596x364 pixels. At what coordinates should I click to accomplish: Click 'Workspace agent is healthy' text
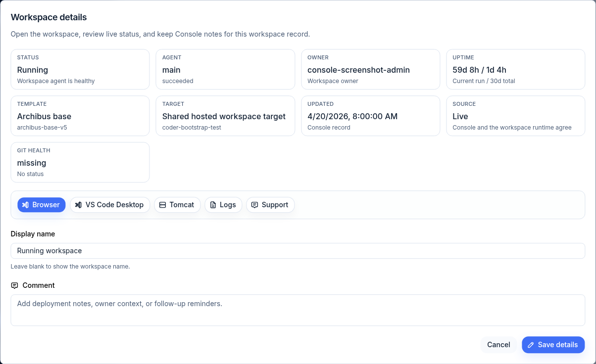[x=56, y=81]
